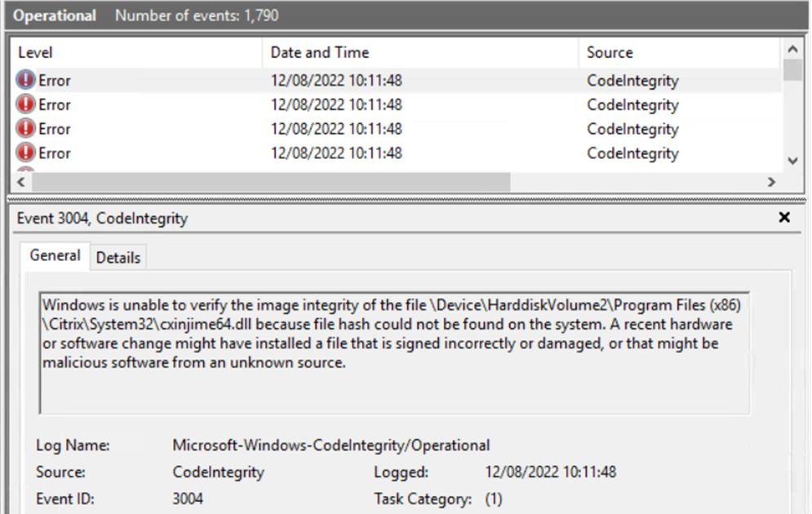Viewport: 812px width, 514px height.
Task: Switch to the Details tab
Action: click(x=118, y=258)
